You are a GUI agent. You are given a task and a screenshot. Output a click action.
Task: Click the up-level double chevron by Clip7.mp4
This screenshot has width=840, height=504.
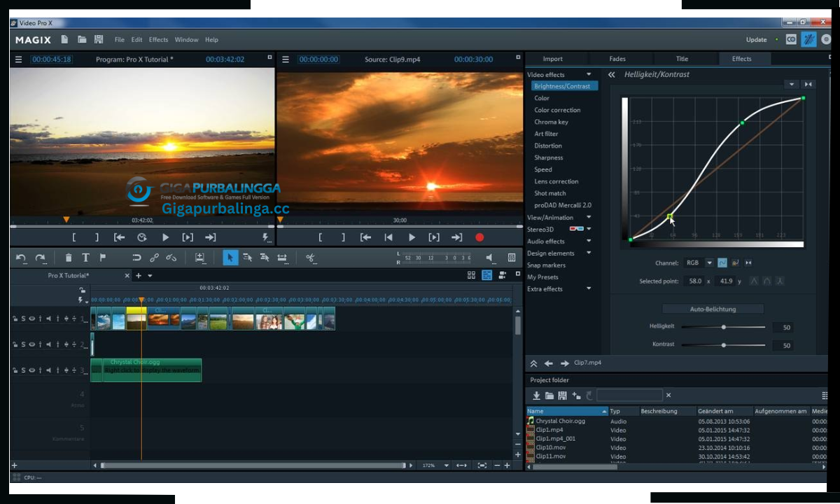(533, 363)
